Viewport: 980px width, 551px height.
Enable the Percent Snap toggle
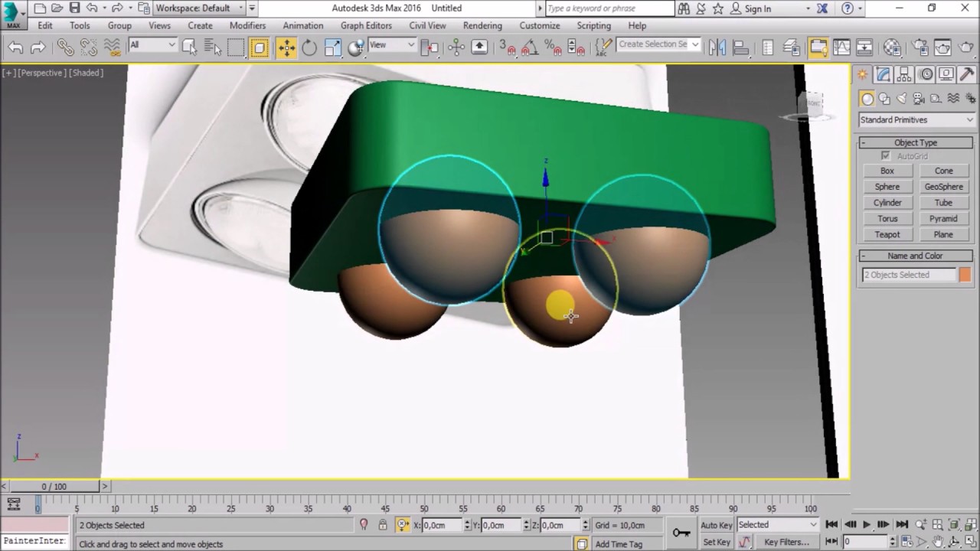(551, 47)
